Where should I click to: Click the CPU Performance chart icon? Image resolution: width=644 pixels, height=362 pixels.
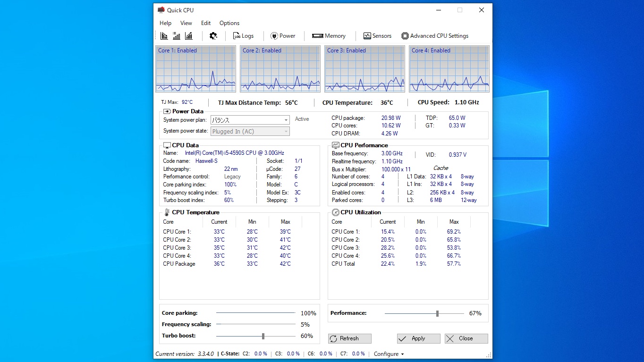336,145
